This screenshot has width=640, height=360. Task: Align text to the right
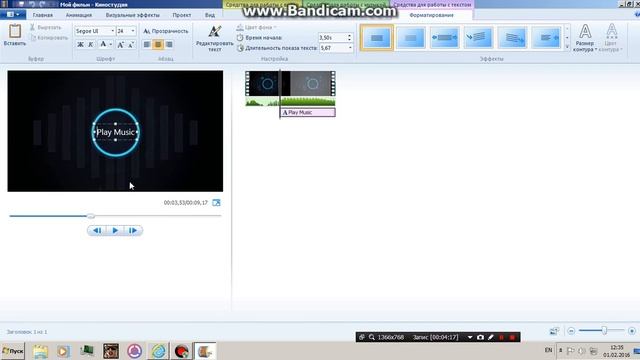coord(169,44)
